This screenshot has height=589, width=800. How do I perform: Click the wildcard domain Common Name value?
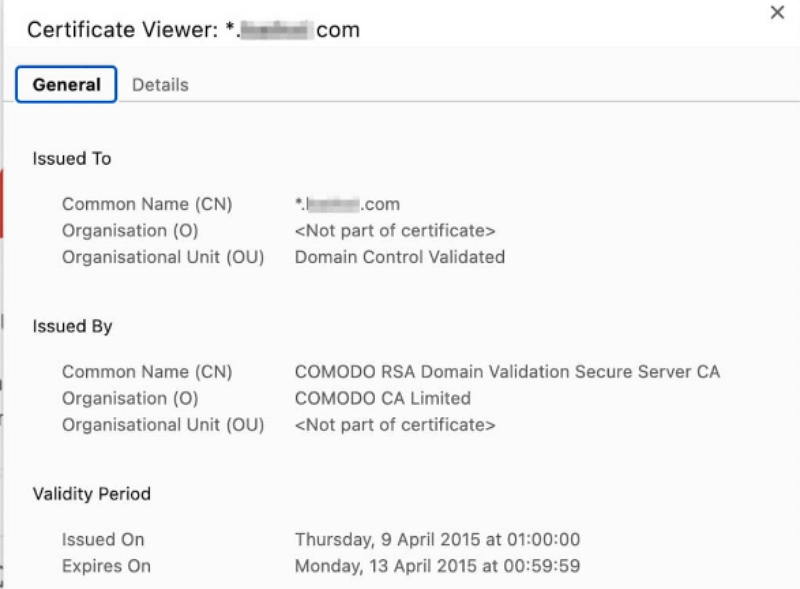(347, 204)
